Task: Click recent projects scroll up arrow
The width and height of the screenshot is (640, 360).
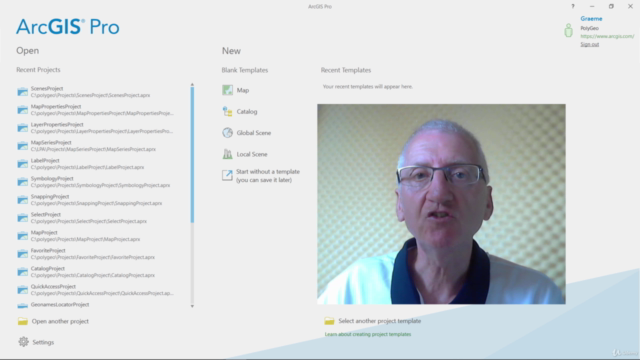Action: coord(192,84)
